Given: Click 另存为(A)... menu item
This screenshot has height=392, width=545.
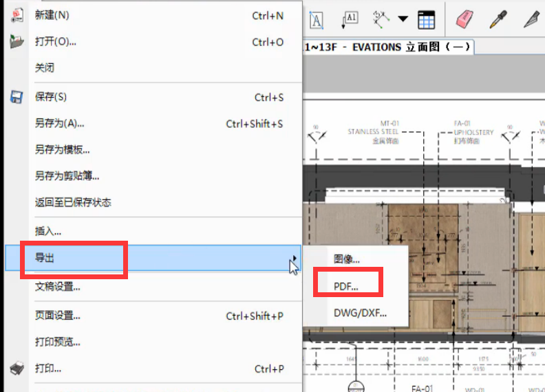Looking at the screenshot, I should pos(60,124).
